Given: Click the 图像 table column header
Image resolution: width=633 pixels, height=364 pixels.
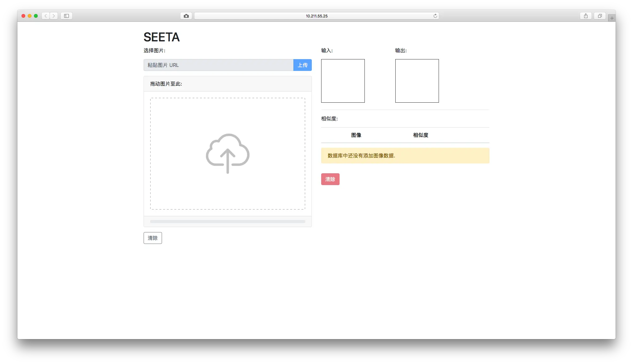Looking at the screenshot, I should (356, 135).
